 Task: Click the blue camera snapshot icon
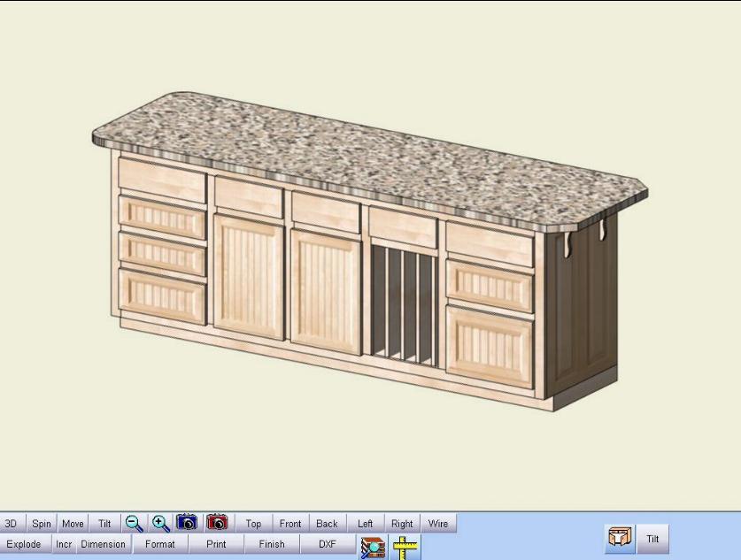point(187,523)
